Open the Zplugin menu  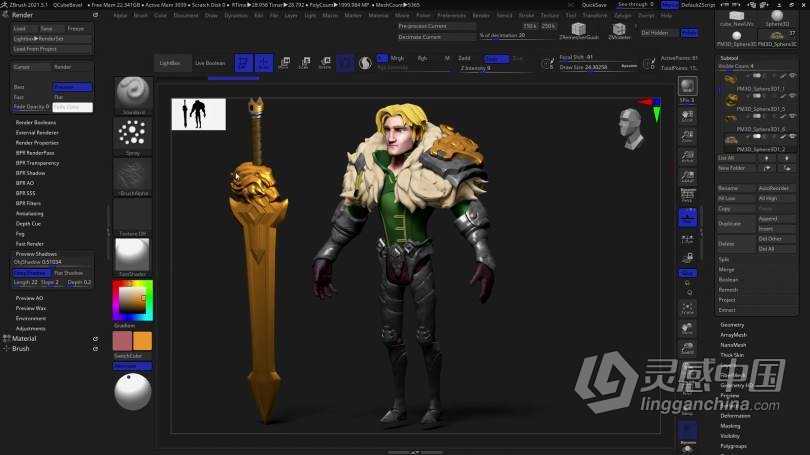coord(622,15)
